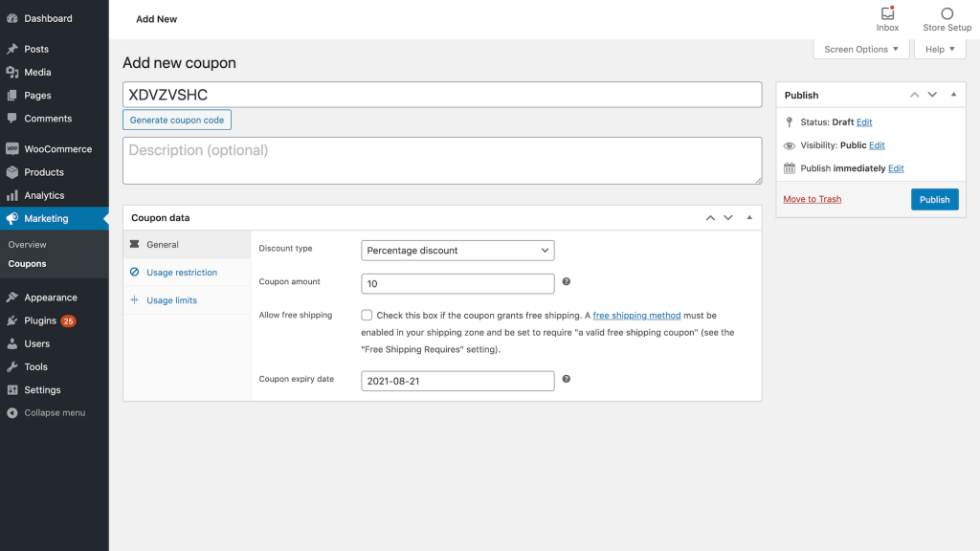This screenshot has height=551, width=980.
Task: Click the help icon beside Coupon expiry date
Action: [x=567, y=379]
